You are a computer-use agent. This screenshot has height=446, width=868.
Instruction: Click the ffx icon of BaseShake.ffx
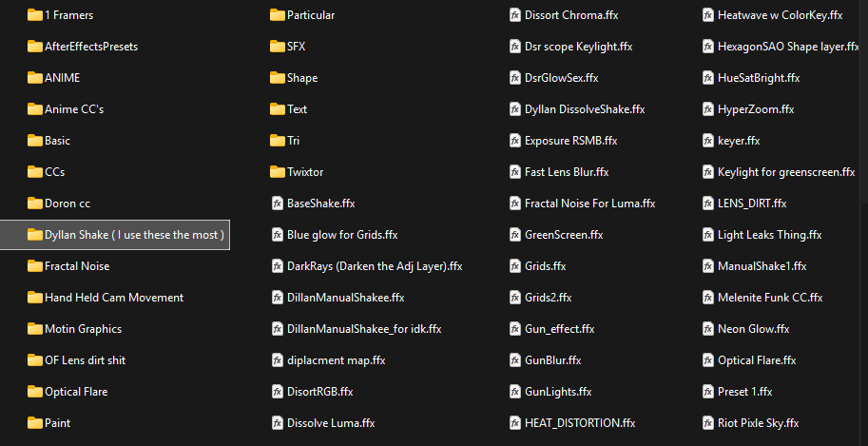[278, 204]
